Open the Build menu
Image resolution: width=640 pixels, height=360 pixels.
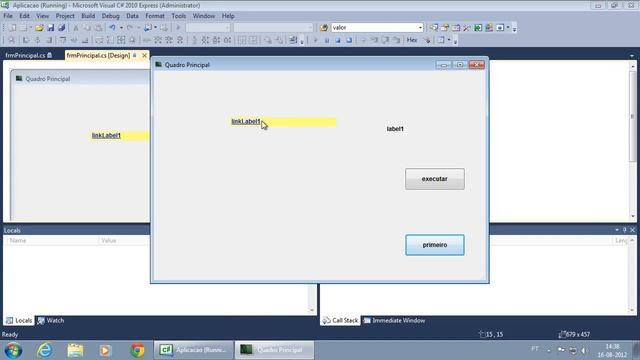coord(88,16)
